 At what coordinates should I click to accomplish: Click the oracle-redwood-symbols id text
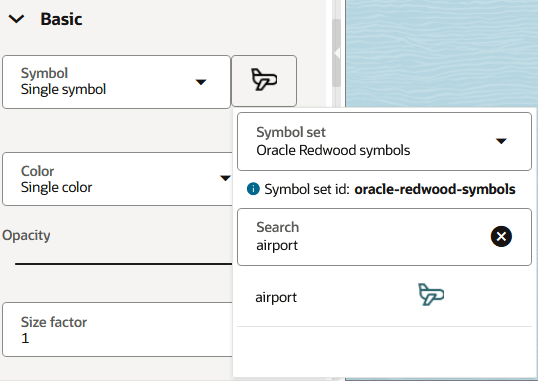pyautogui.click(x=435, y=189)
